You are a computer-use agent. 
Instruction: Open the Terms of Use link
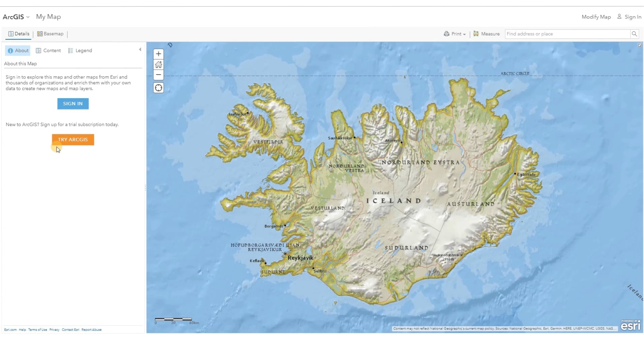pos(37,330)
